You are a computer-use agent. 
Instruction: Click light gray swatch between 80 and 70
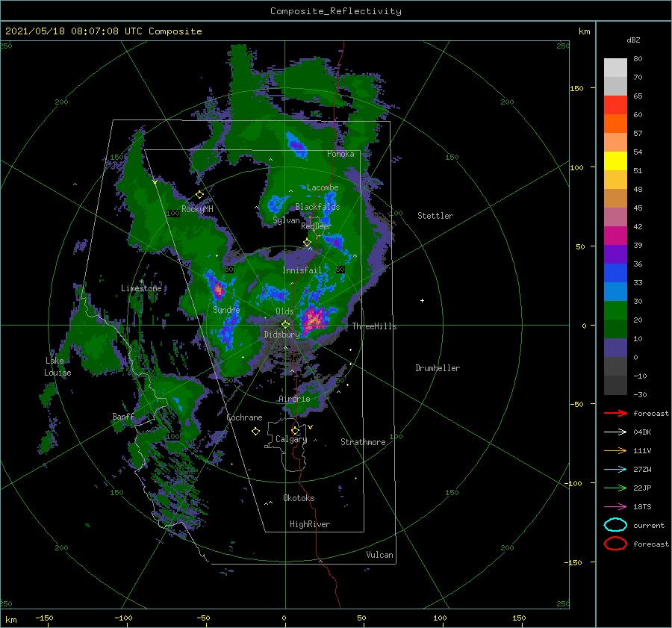pyautogui.click(x=615, y=68)
